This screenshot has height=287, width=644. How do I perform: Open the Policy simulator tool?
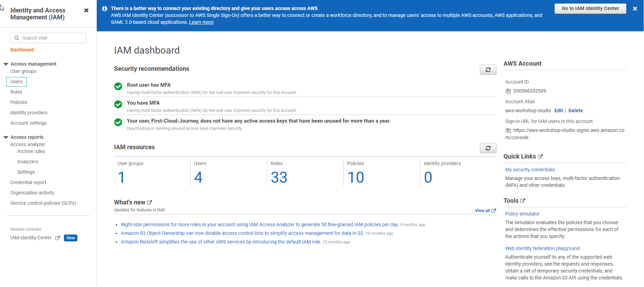point(522,214)
